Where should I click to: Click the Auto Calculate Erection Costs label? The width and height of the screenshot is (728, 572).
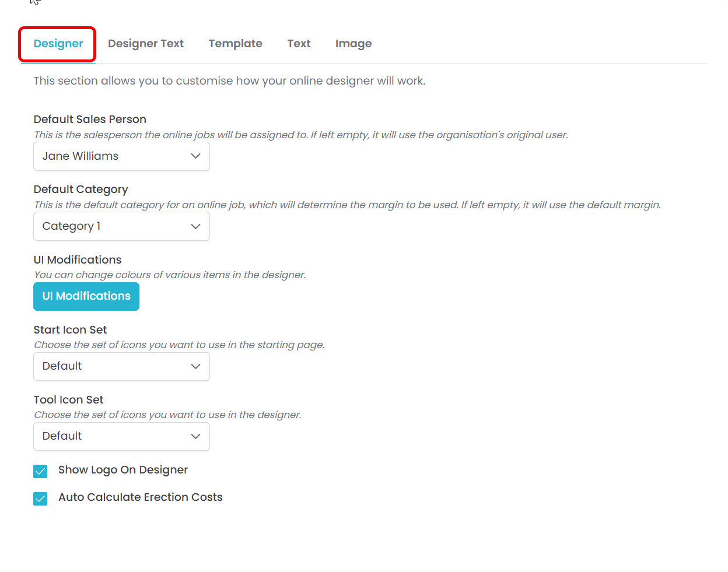point(141,497)
